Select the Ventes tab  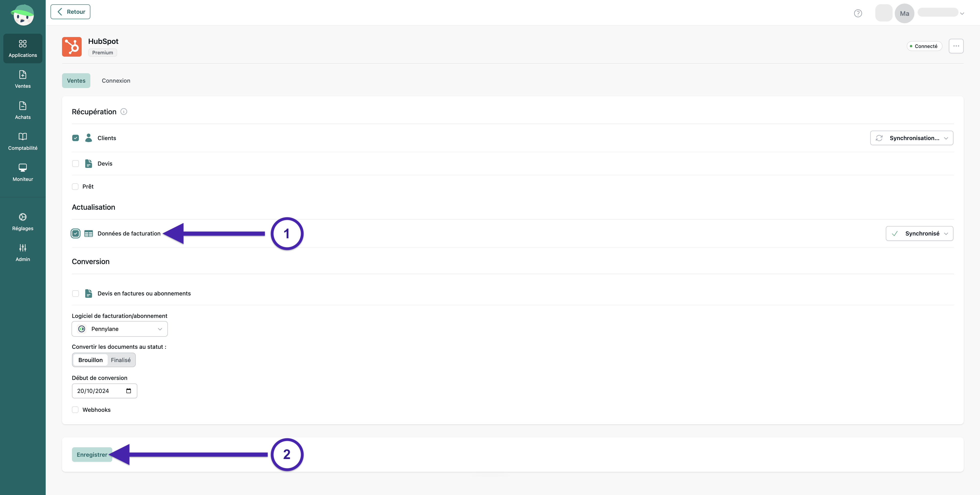[x=76, y=81]
